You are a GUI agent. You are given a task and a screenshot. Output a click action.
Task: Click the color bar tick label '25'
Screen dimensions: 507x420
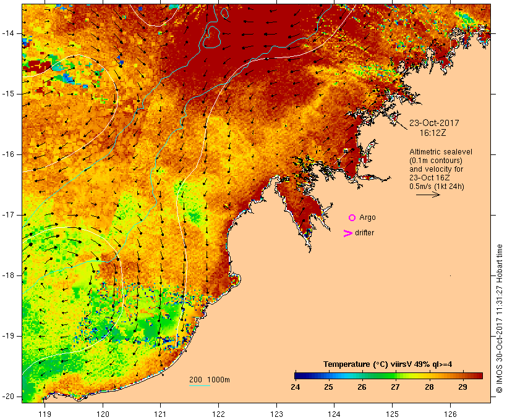tap(328, 387)
